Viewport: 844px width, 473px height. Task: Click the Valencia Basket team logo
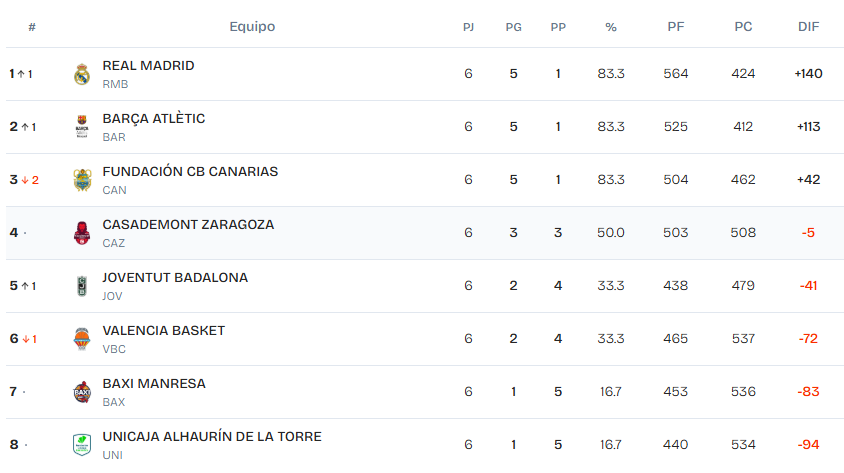(x=82, y=339)
